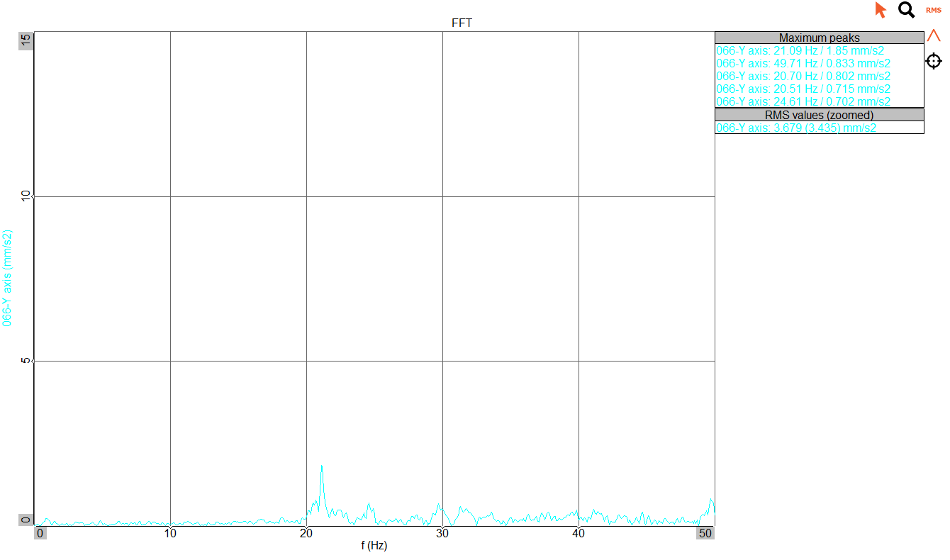The width and height of the screenshot is (950, 560).
Task: Select the 20.70 Hz peak entry
Action: click(803, 77)
